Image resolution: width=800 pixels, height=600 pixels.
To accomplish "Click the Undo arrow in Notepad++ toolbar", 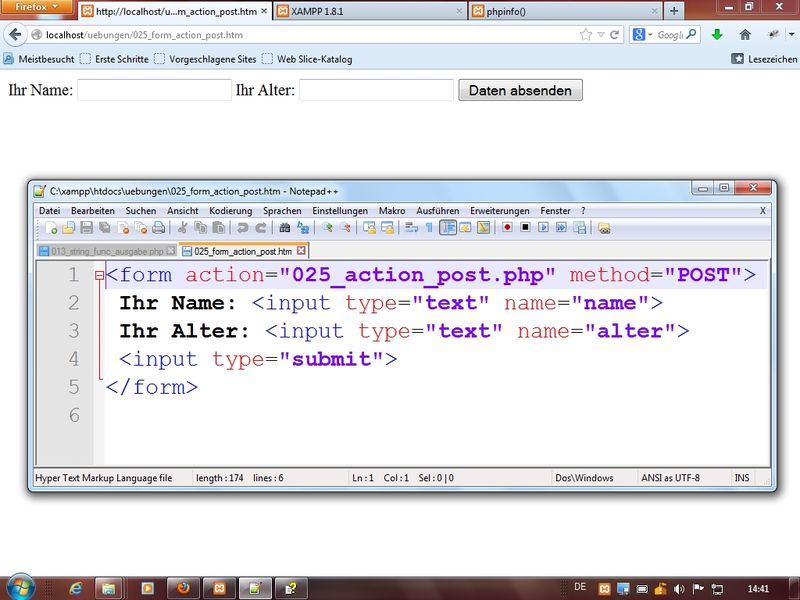I will click(242, 228).
